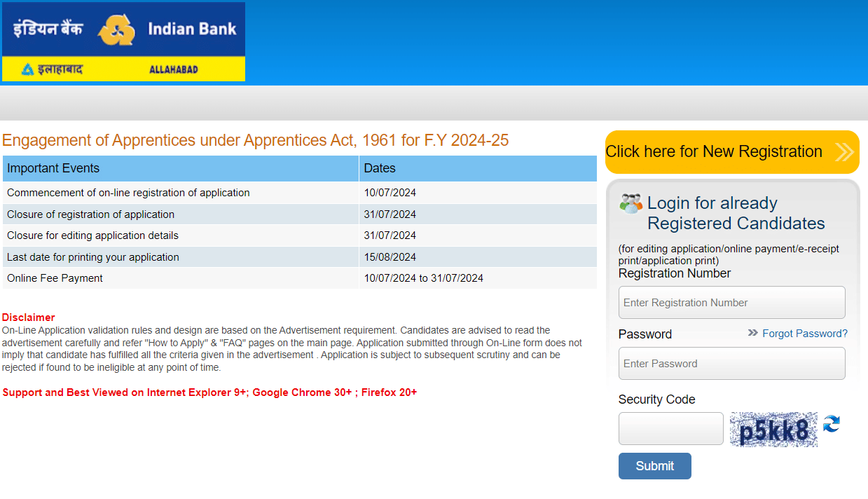Viewport: 868px width, 499px height.
Task: Click inside the Registration Number field
Action: (731, 302)
